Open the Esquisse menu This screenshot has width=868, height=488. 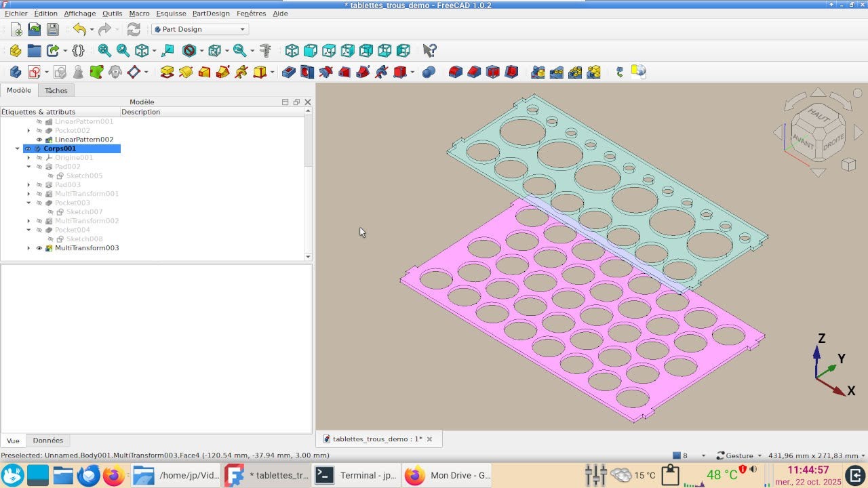click(x=171, y=14)
